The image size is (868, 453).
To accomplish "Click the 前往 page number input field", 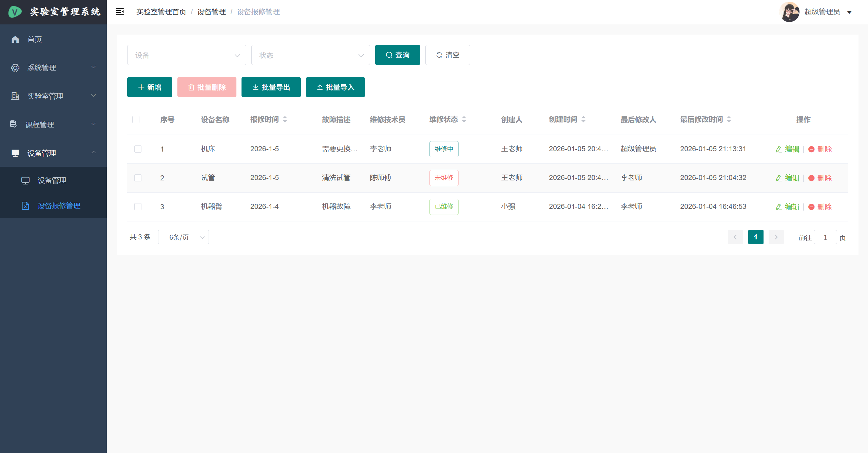I will click(825, 237).
